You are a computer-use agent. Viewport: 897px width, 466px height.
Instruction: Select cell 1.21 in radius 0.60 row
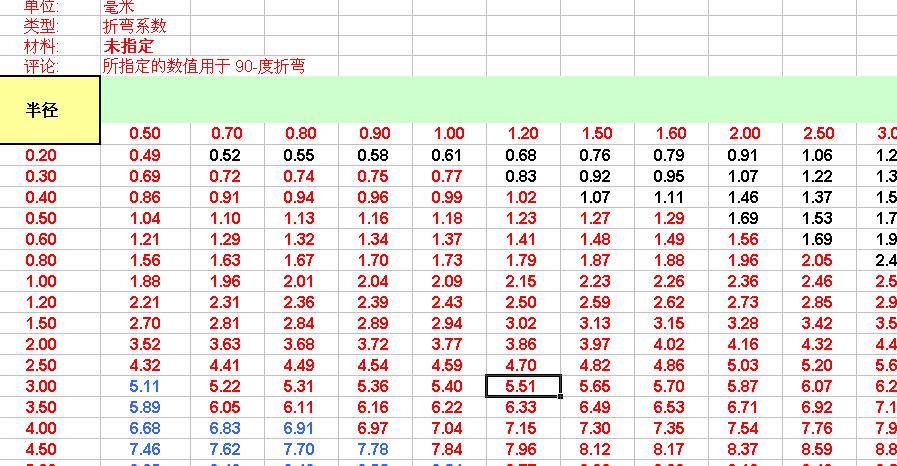coord(145,239)
